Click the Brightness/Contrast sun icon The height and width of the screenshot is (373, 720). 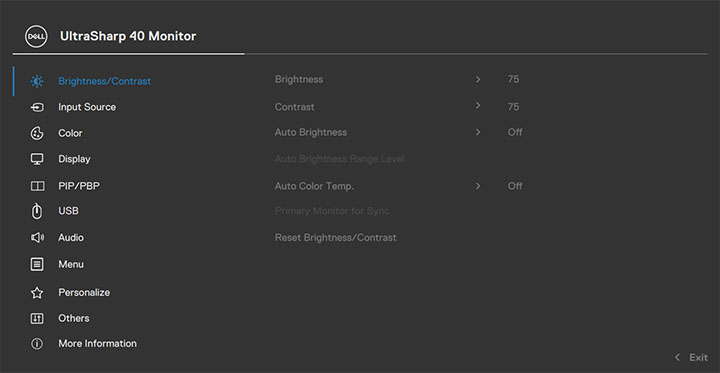click(x=37, y=81)
